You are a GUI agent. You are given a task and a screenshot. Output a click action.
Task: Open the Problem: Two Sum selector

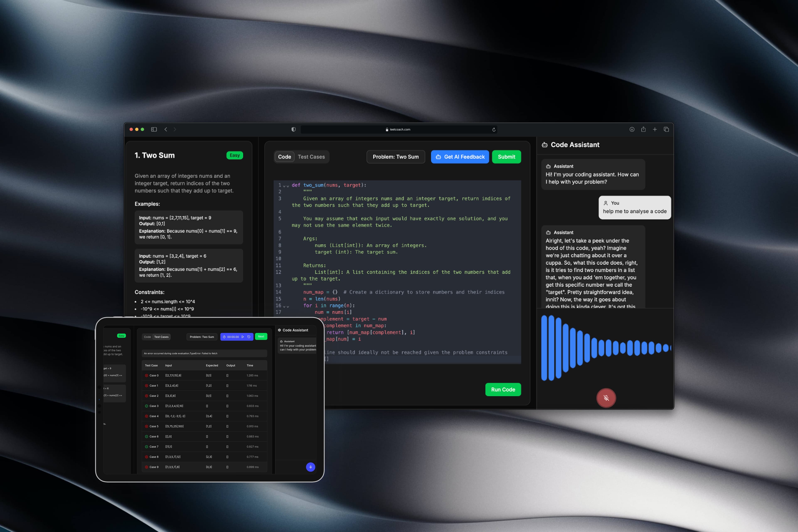tap(396, 157)
